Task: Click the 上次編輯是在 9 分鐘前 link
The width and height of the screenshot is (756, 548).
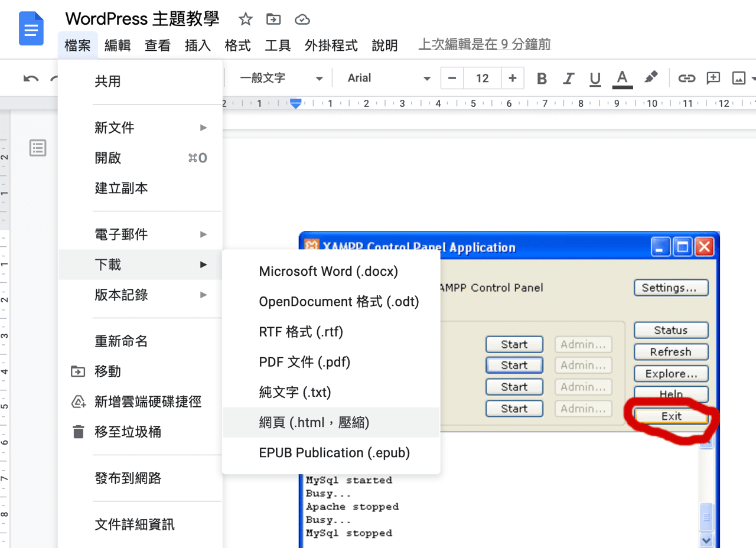Action: click(485, 44)
